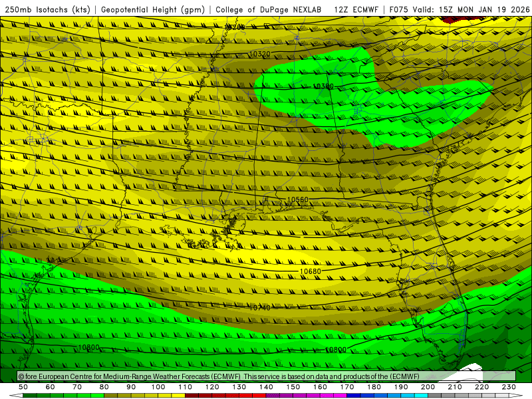
Task: Click the 120 value on the color scale
Action: [212, 387]
